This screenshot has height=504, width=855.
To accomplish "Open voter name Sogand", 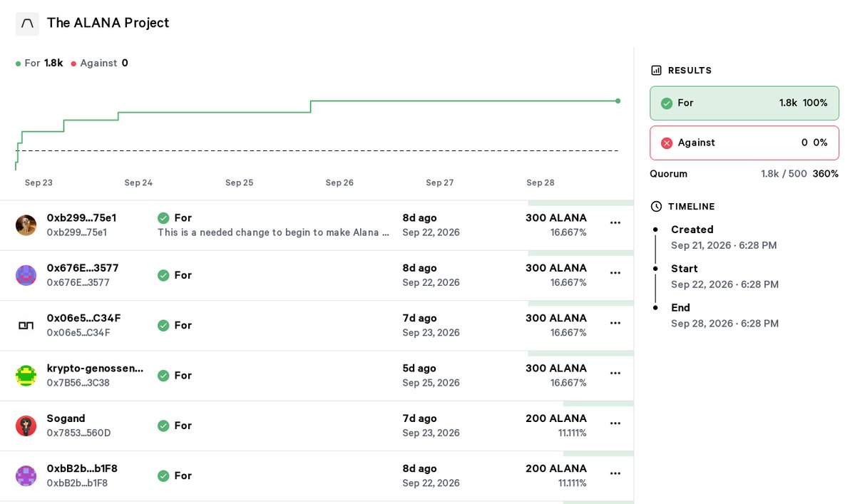I will point(66,418).
